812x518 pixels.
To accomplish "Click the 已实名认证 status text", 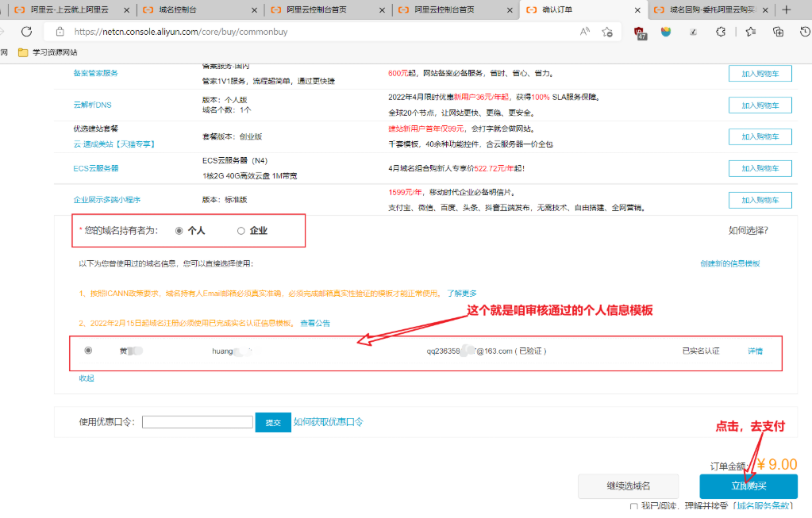I will 701,351.
